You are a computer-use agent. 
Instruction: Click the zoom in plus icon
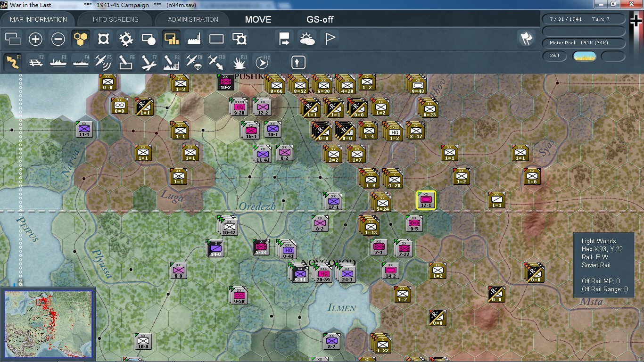pos(35,39)
